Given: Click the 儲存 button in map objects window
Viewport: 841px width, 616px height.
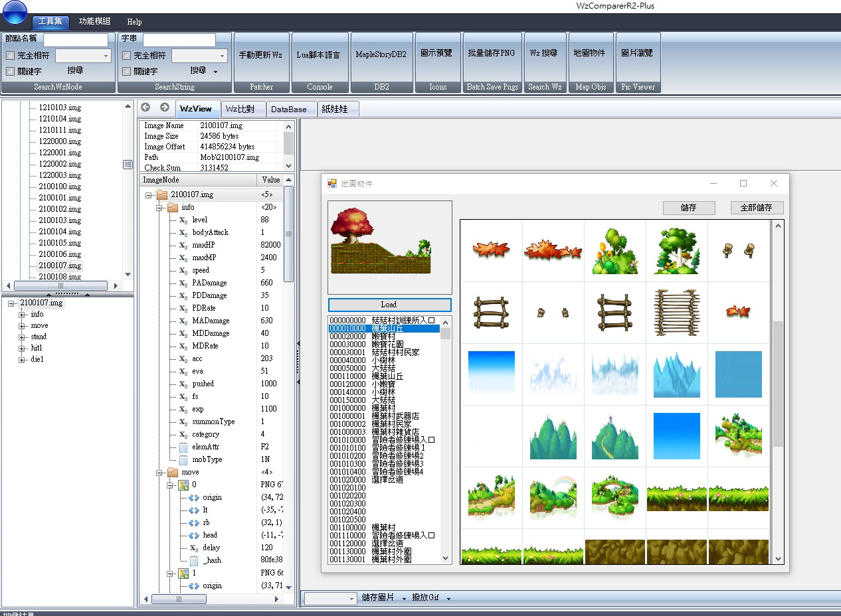Looking at the screenshot, I should coord(689,208).
